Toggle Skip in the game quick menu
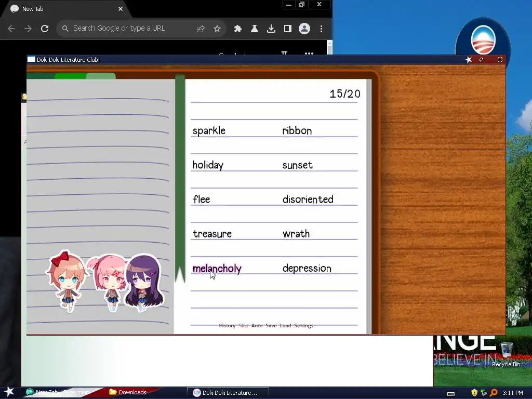This screenshot has height=399, width=532. (243, 326)
